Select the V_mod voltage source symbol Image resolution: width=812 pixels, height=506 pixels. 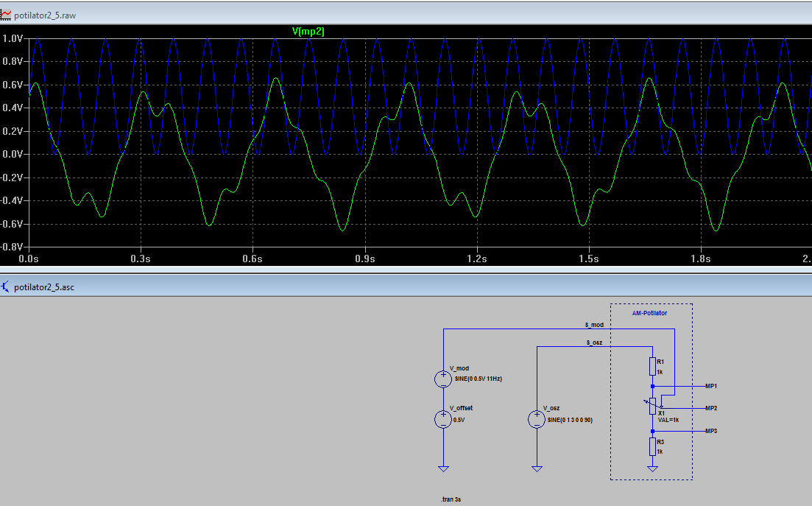pos(443,379)
